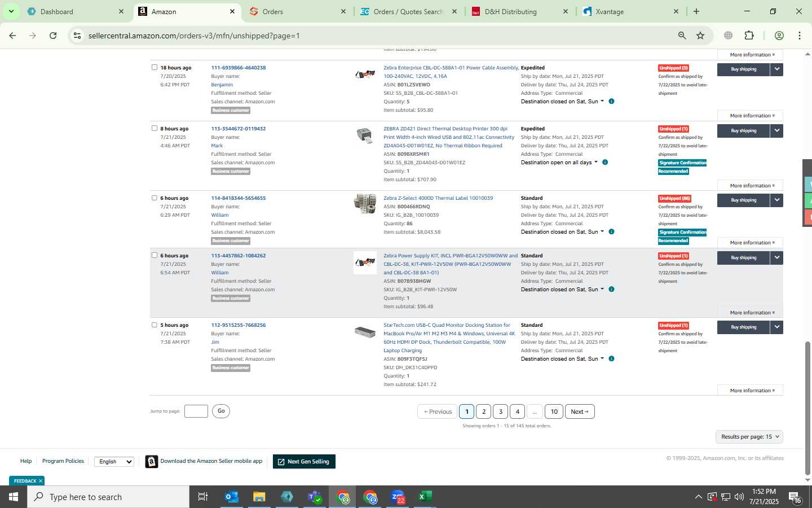812x508 pixels.
Task: Show hidden system tray icons
Action: point(698,497)
